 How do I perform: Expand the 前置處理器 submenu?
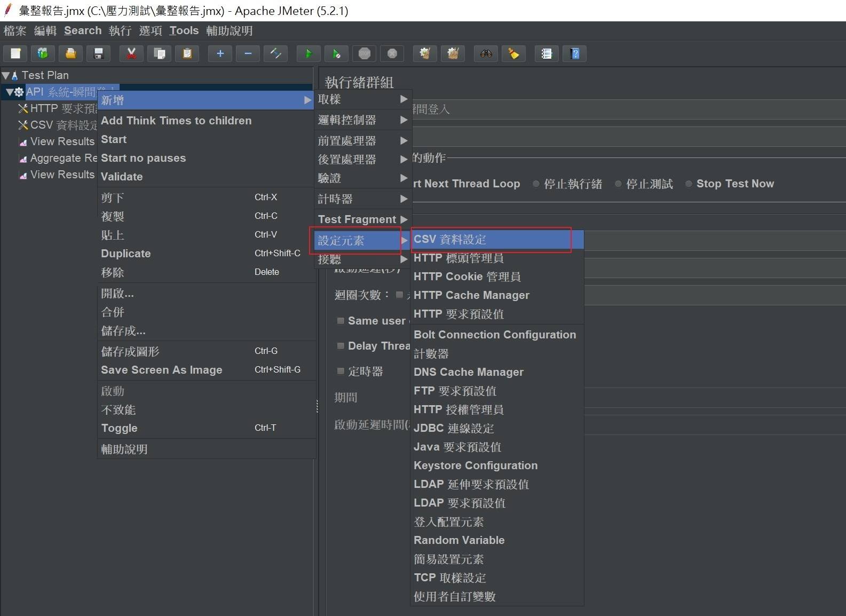pos(363,141)
